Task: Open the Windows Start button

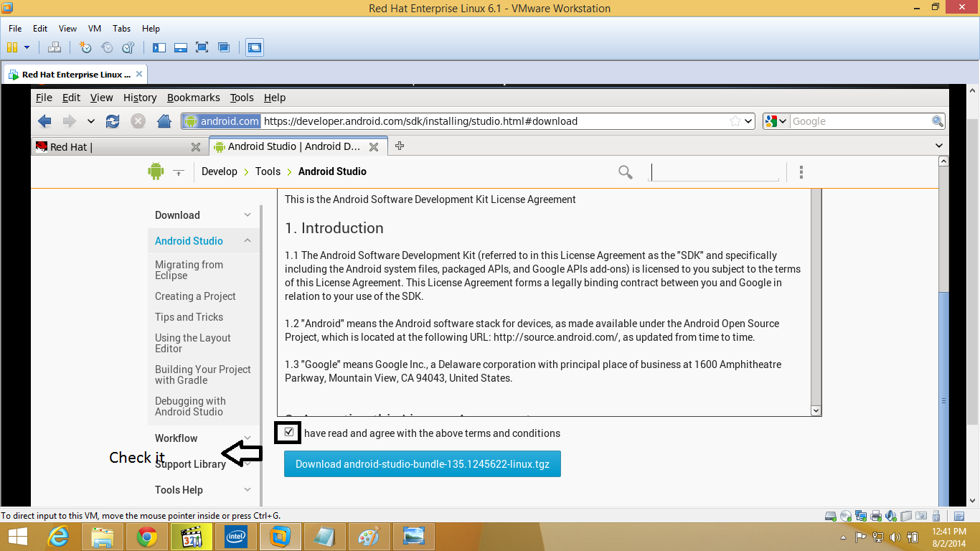Action: pyautogui.click(x=18, y=537)
